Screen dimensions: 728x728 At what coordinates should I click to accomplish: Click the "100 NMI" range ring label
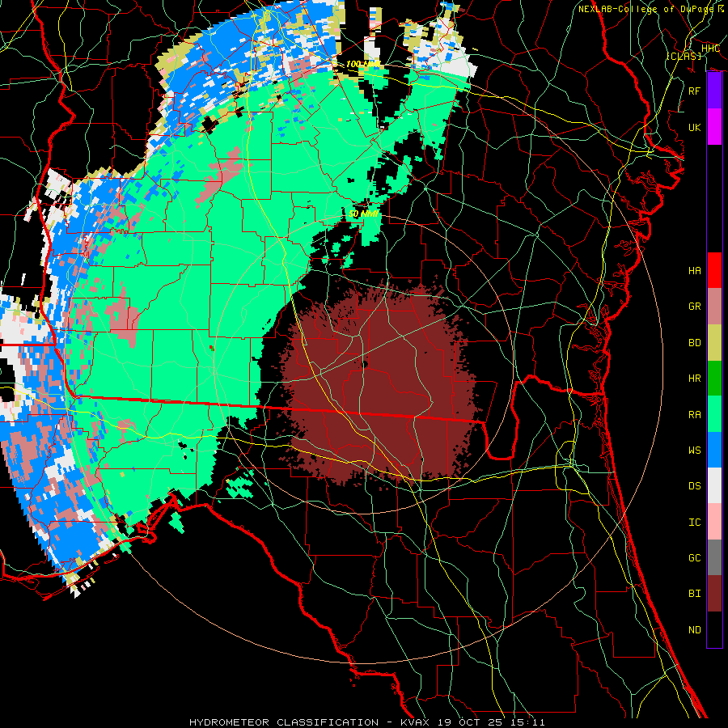click(x=363, y=64)
